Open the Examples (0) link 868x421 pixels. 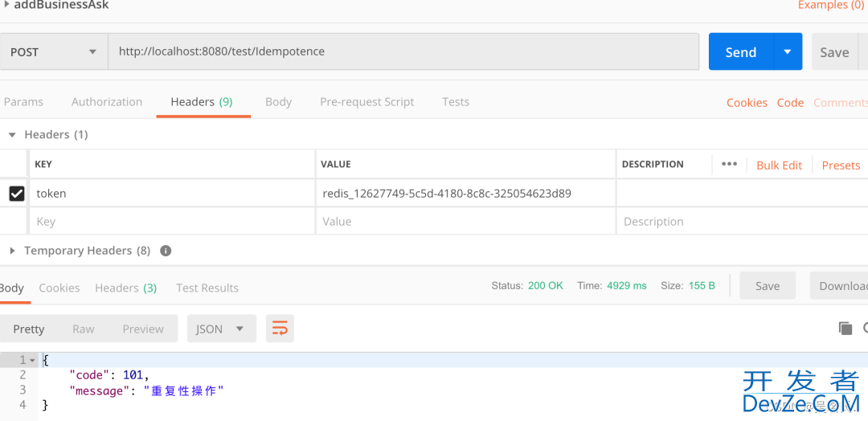(831, 5)
